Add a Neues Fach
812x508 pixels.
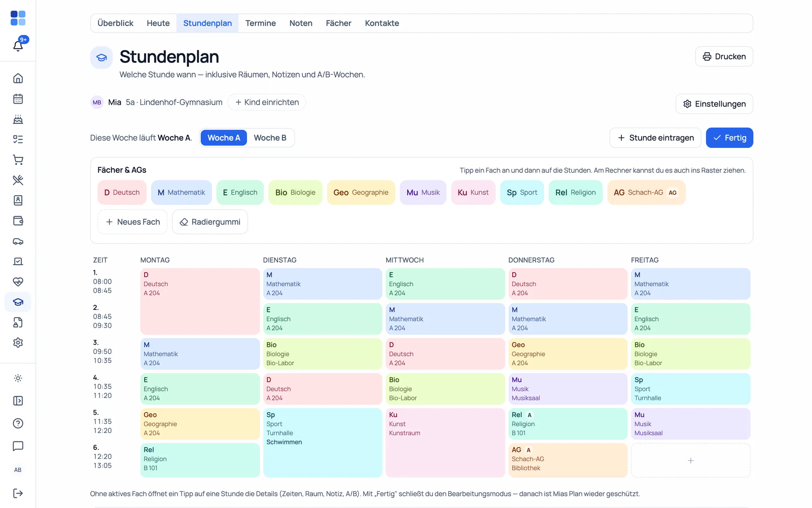[x=132, y=222]
